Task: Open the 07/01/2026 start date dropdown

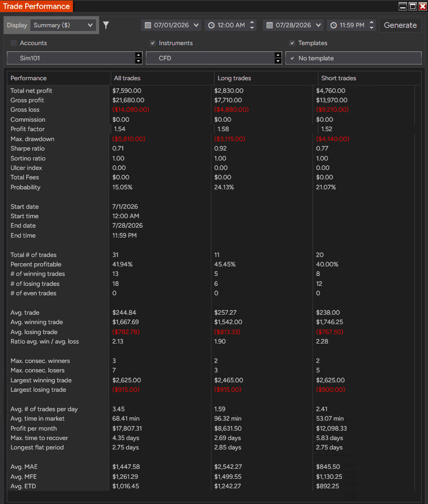Action: tap(171, 25)
